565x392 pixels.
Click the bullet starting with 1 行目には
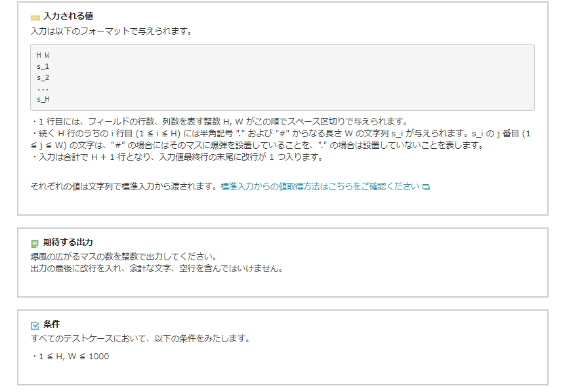click(x=219, y=121)
